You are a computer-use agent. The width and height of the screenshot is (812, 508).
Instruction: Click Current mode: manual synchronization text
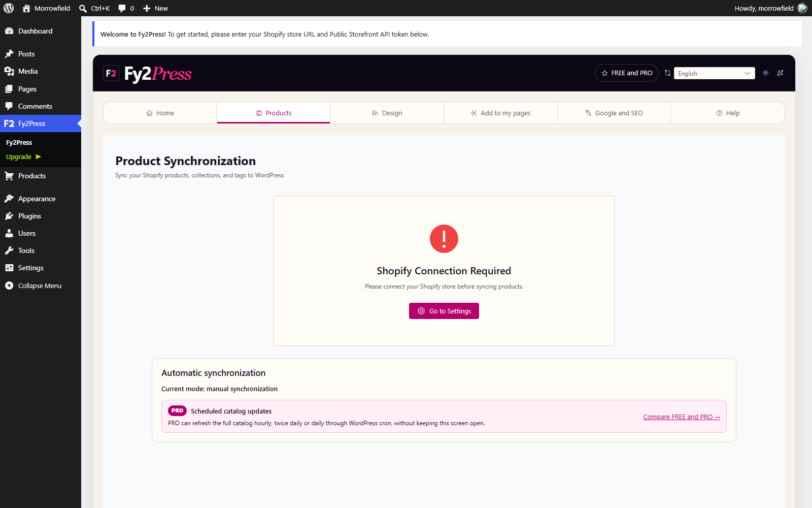219,389
